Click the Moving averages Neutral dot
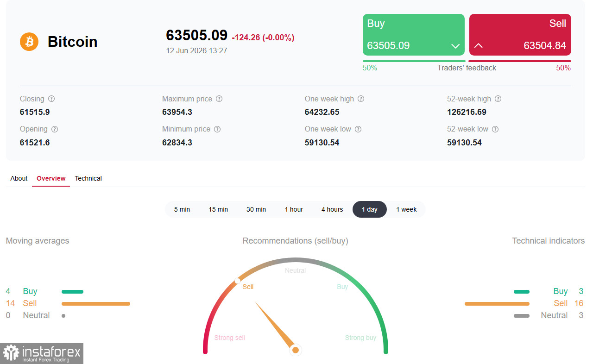 (63, 316)
